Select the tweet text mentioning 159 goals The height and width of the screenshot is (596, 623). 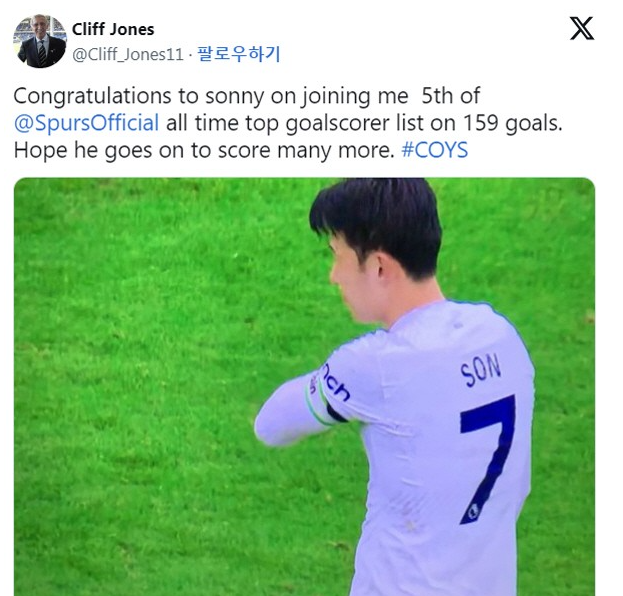[x=288, y=123]
